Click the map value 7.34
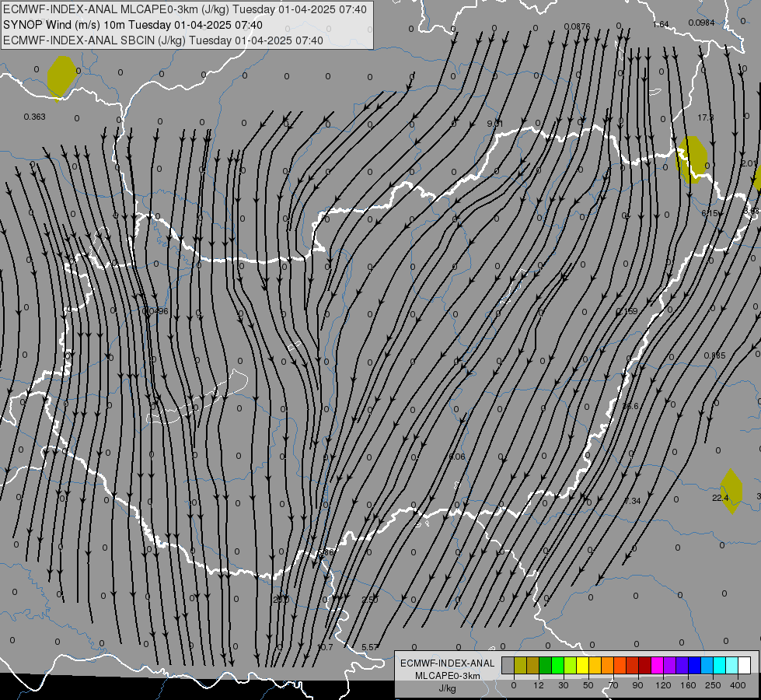Viewport: 761px width, 700px height. pos(633,501)
